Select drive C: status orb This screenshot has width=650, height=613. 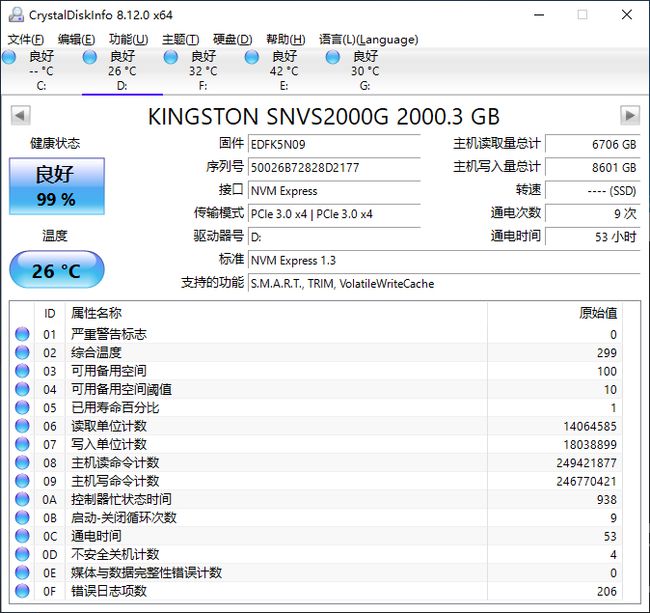click(x=9, y=57)
